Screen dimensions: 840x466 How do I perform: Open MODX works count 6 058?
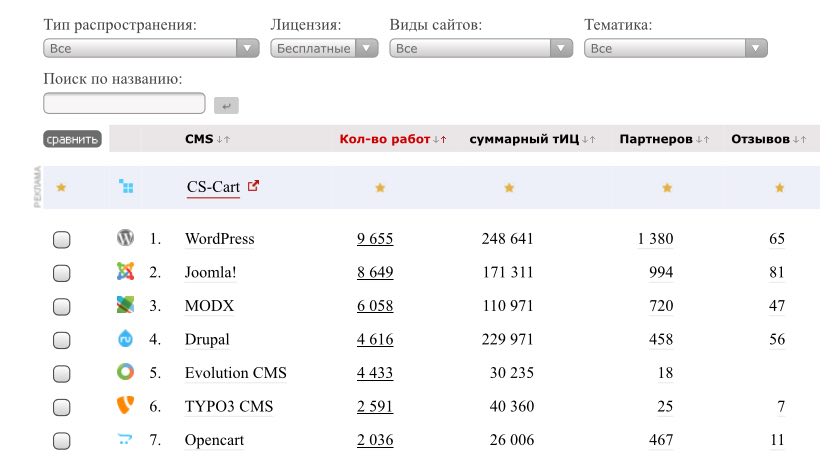pos(375,306)
